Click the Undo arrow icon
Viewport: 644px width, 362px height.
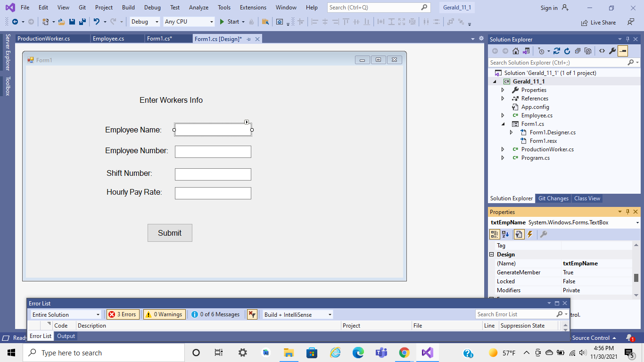tap(97, 22)
